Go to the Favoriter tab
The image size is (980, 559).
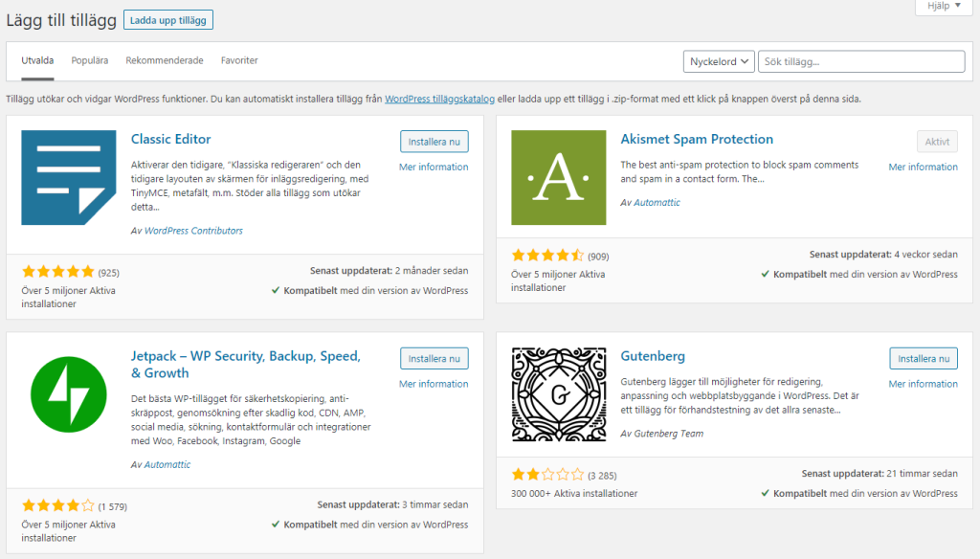pos(239,60)
